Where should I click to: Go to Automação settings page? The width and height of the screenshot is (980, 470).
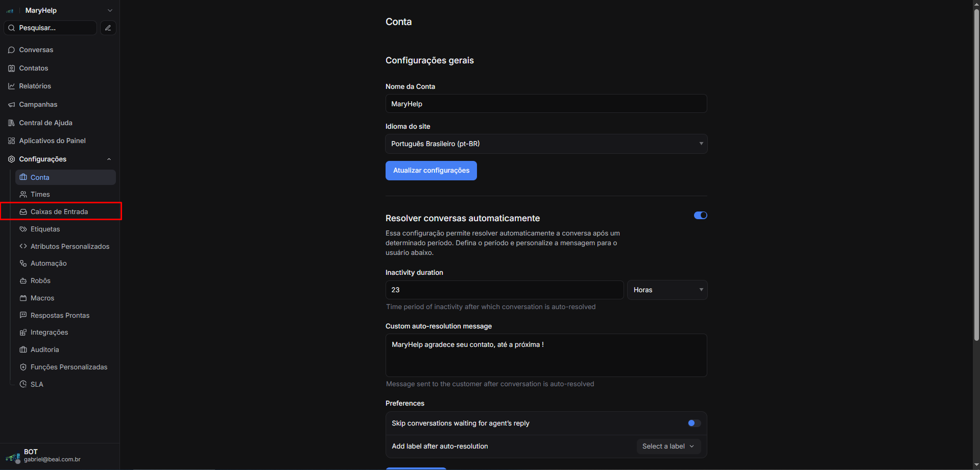pos(49,264)
